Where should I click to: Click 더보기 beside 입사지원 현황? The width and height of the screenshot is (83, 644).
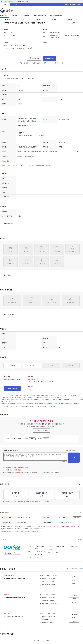80,484
